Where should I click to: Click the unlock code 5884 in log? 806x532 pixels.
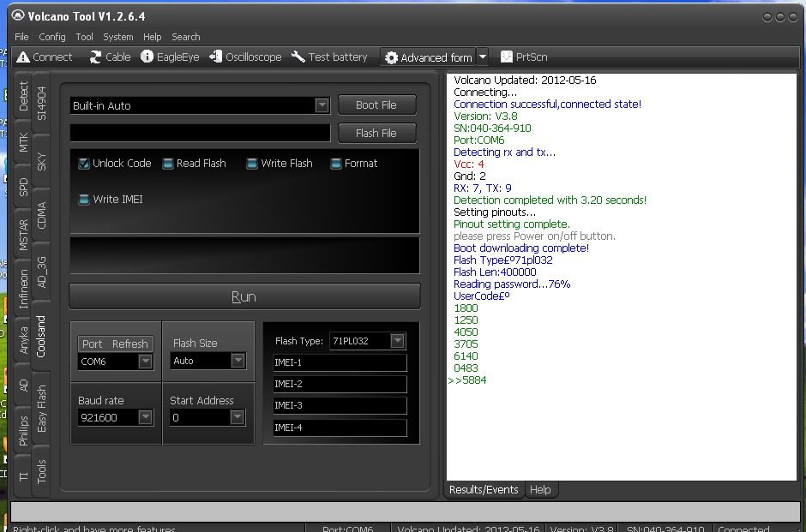474,380
